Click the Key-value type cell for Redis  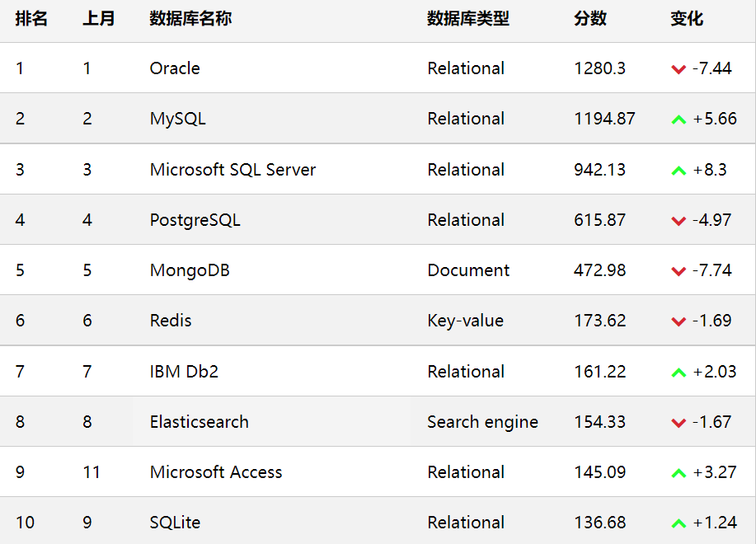pyautogui.click(x=465, y=321)
